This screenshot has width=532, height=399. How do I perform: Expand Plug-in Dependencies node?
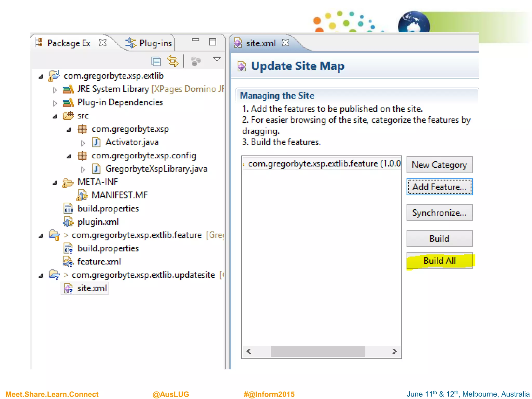[x=55, y=103]
